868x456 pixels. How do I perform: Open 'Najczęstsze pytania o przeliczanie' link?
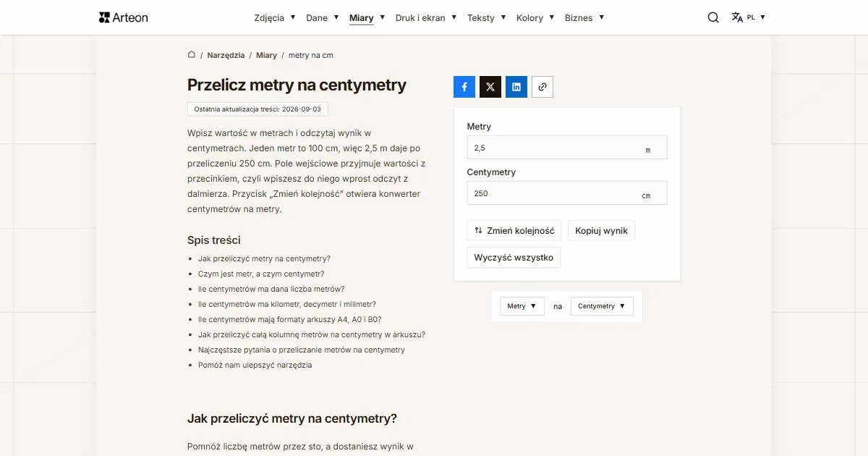pyautogui.click(x=302, y=350)
